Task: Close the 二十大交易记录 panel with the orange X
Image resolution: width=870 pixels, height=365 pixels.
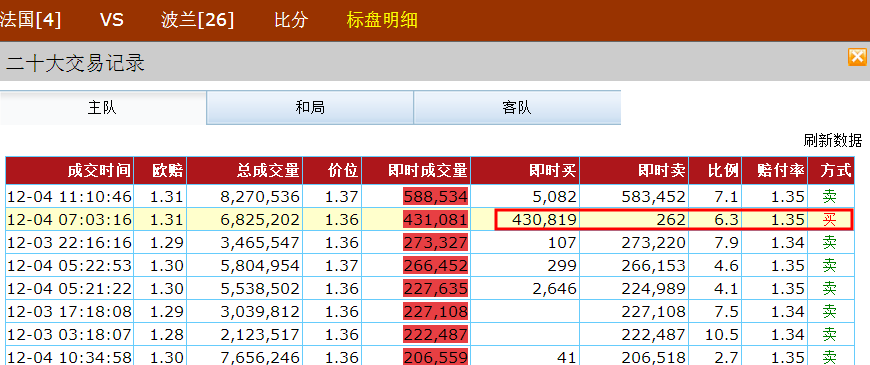Action: click(857, 57)
